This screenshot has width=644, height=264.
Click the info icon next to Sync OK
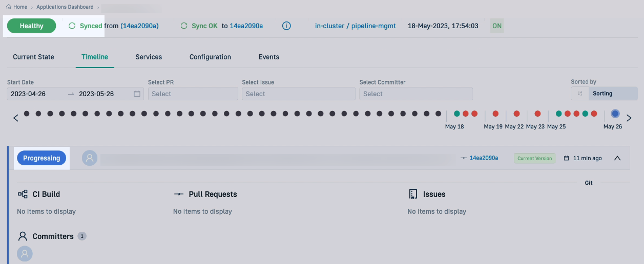pyautogui.click(x=286, y=26)
